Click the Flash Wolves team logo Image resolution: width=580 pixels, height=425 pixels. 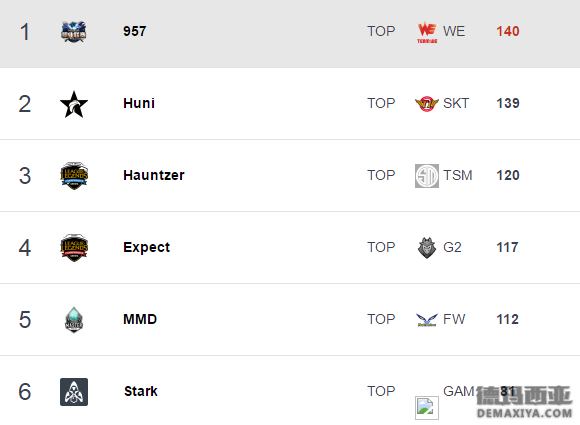point(427,320)
